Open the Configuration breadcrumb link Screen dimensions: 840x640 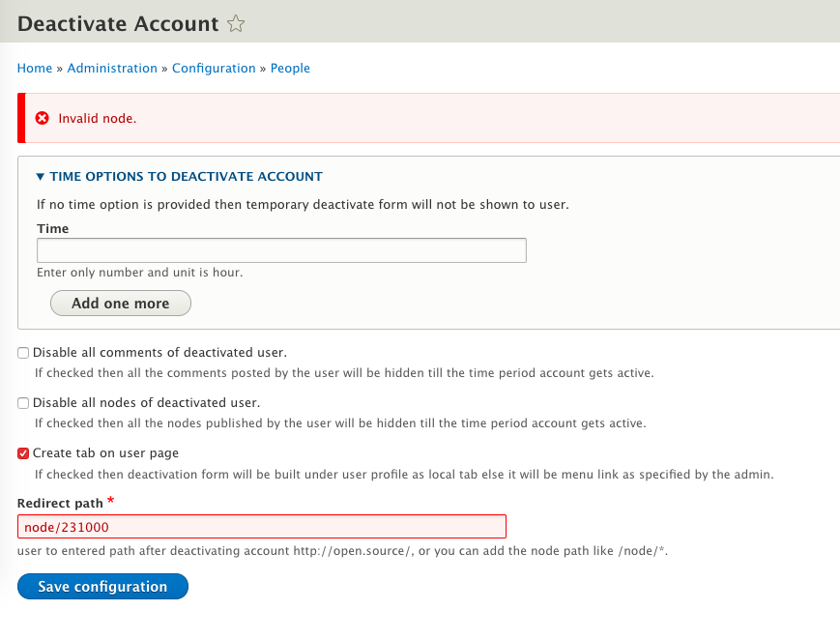(214, 68)
